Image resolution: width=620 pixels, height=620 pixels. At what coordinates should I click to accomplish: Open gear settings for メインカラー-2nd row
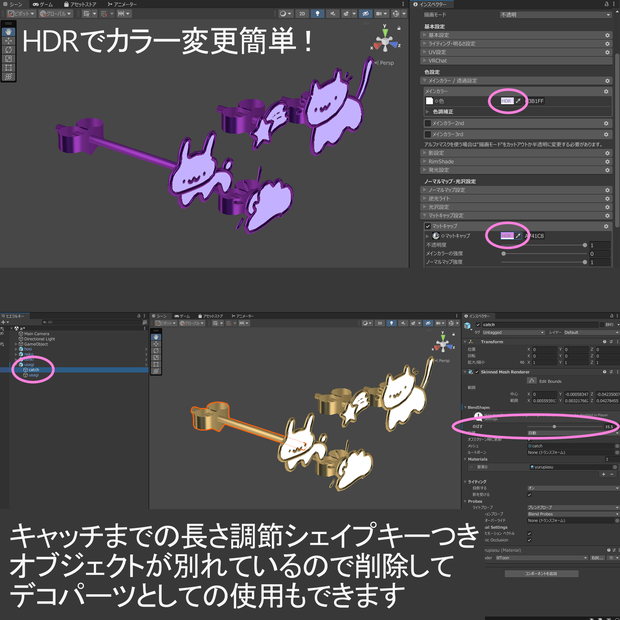click(606, 123)
